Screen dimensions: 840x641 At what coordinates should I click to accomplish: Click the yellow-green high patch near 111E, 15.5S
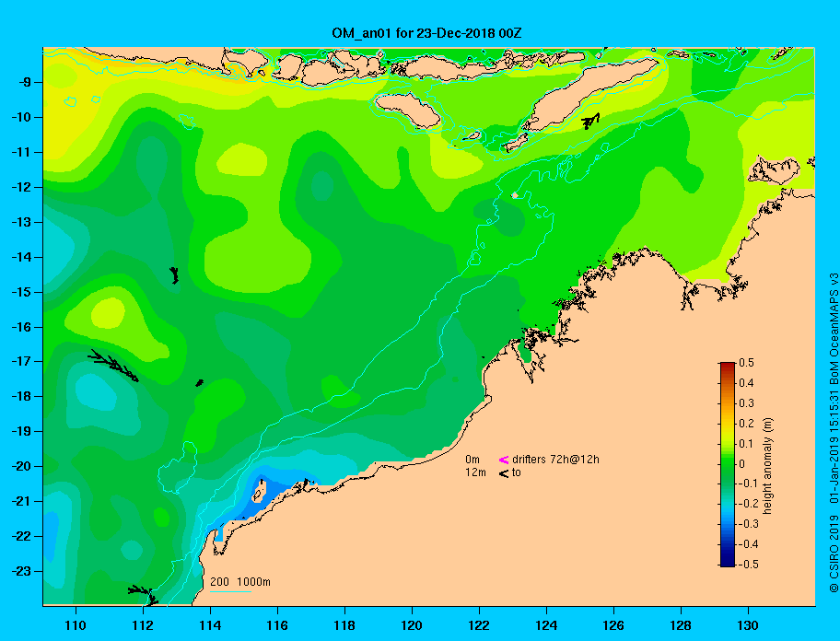pos(108,313)
